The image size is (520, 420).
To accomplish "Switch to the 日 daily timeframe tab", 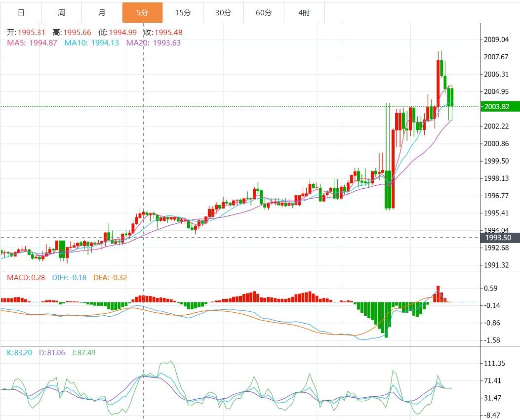I will pos(21,13).
